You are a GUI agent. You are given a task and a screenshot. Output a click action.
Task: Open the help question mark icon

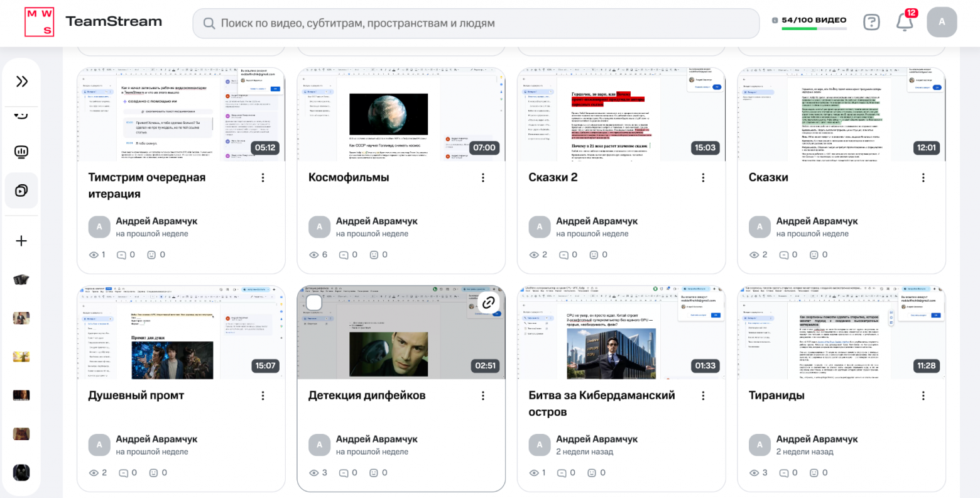click(x=872, y=23)
